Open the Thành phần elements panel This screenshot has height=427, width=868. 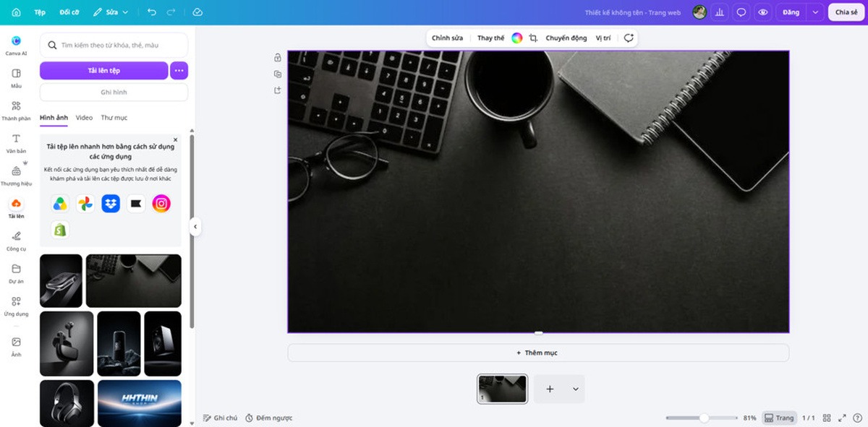16,111
